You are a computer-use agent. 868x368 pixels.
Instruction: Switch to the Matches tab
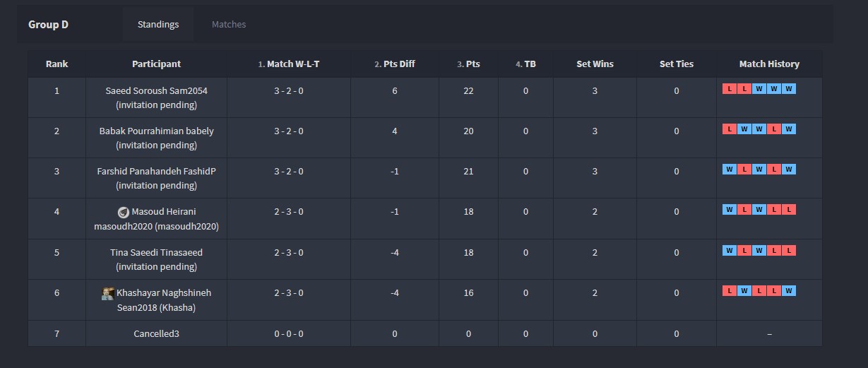coord(229,25)
